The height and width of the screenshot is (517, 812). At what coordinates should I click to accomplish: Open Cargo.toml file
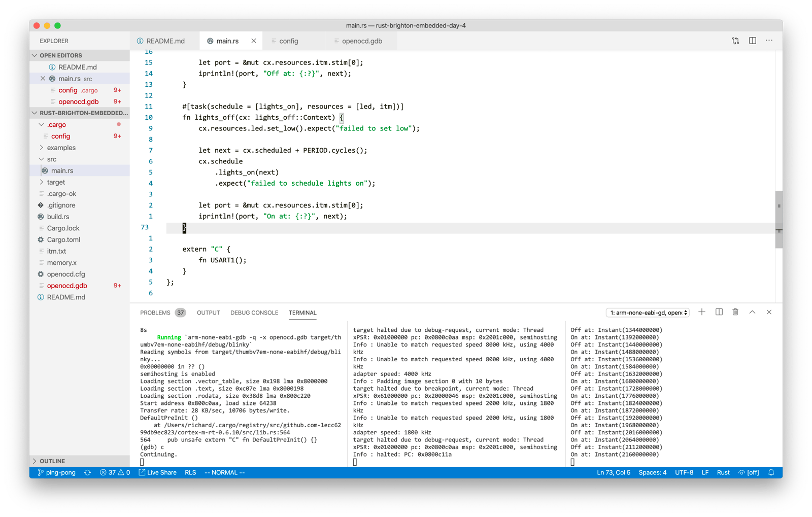79,239
